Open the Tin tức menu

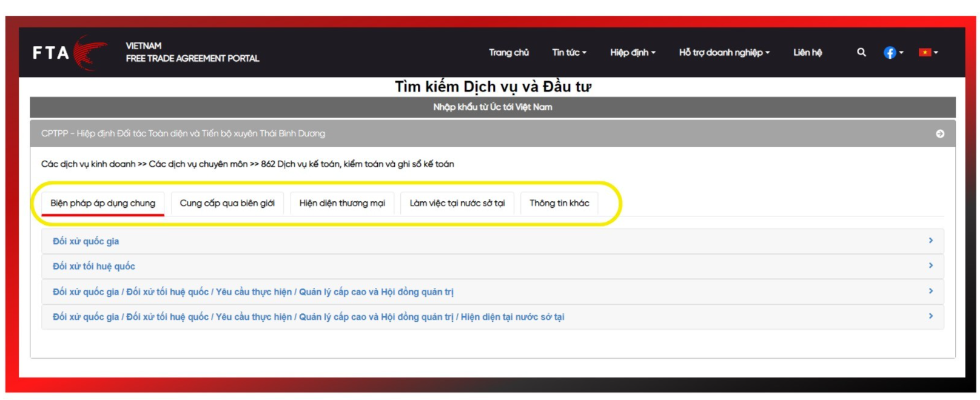coord(569,53)
